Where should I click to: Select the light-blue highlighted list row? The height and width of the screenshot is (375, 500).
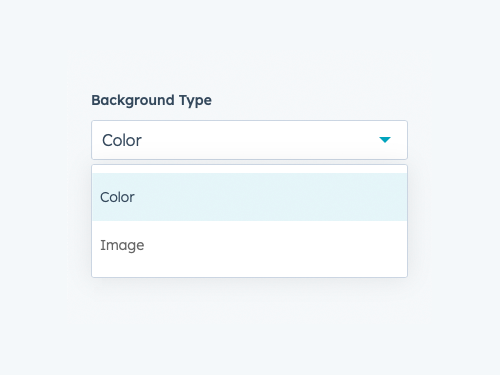[249, 197]
